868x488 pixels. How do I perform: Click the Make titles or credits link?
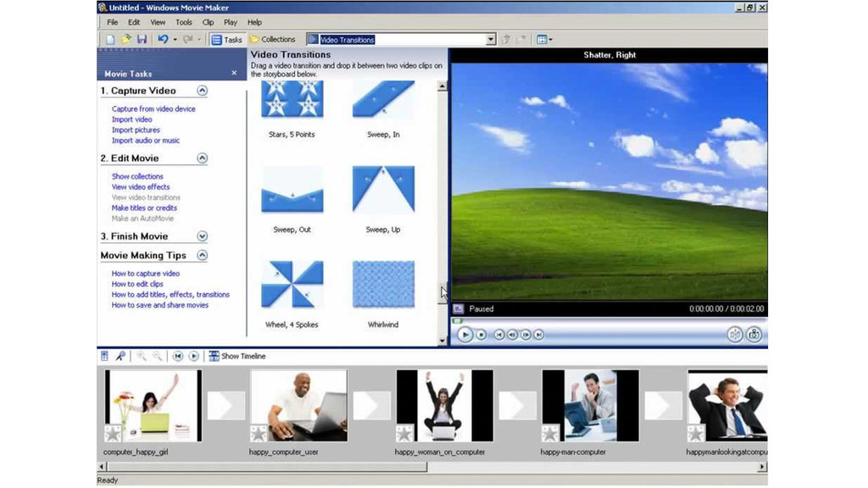pos(145,208)
